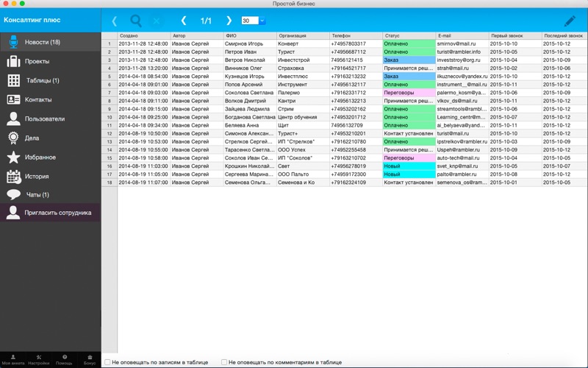
Task: Toggle Не оповещать по записям в таблице
Action: [x=107, y=362]
